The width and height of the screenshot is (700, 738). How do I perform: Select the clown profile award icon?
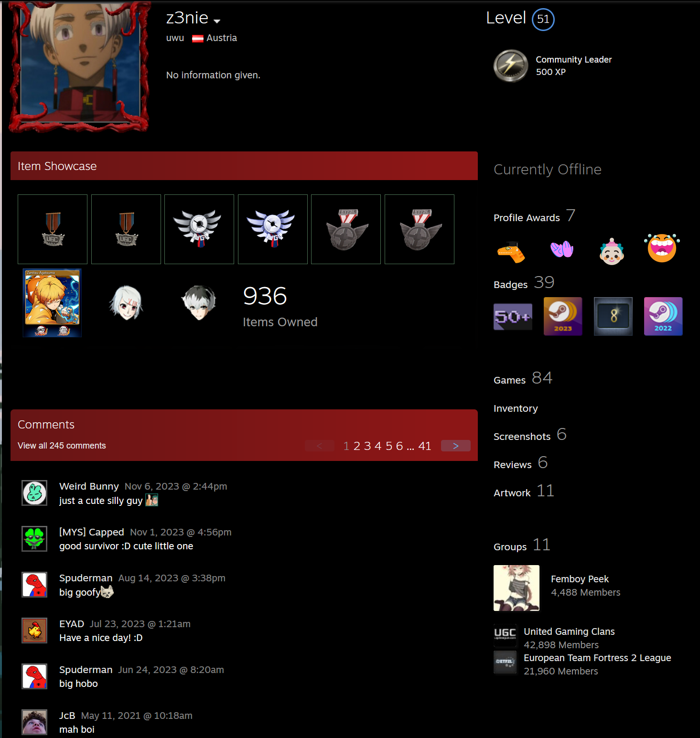point(612,251)
